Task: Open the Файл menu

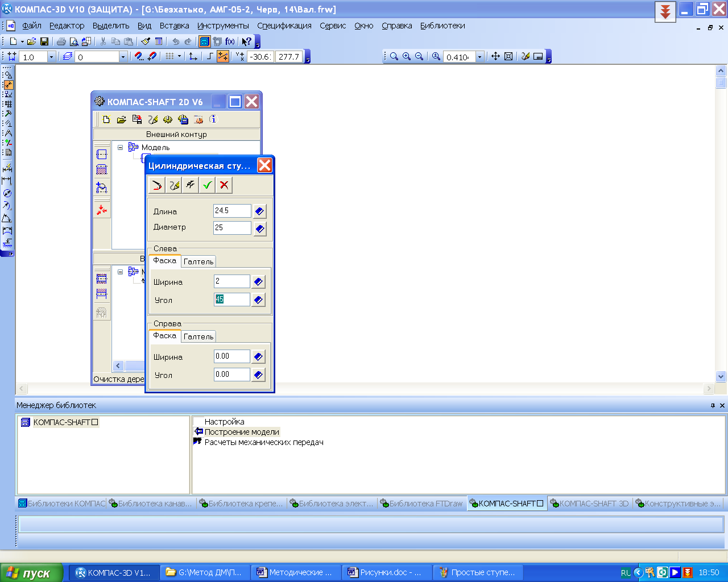Action: click(x=32, y=26)
